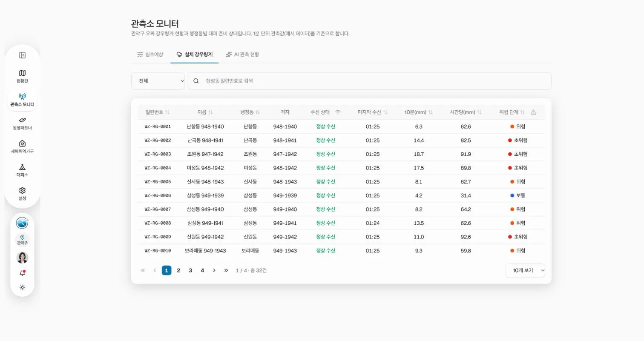Go to pagination page 3
Viewport: 644px width, 341px height.
click(x=190, y=270)
